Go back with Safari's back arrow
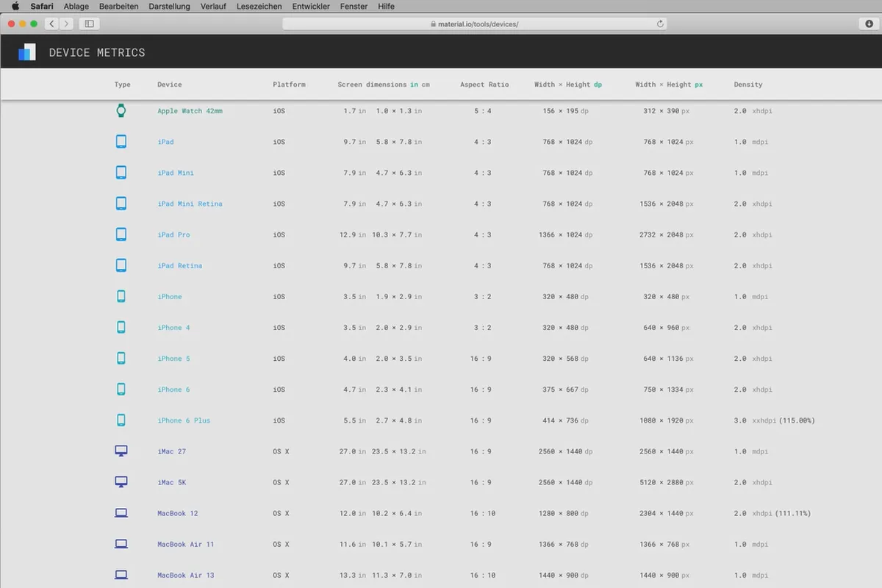The height and width of the screenshot is (588, 882). point(51,24)
